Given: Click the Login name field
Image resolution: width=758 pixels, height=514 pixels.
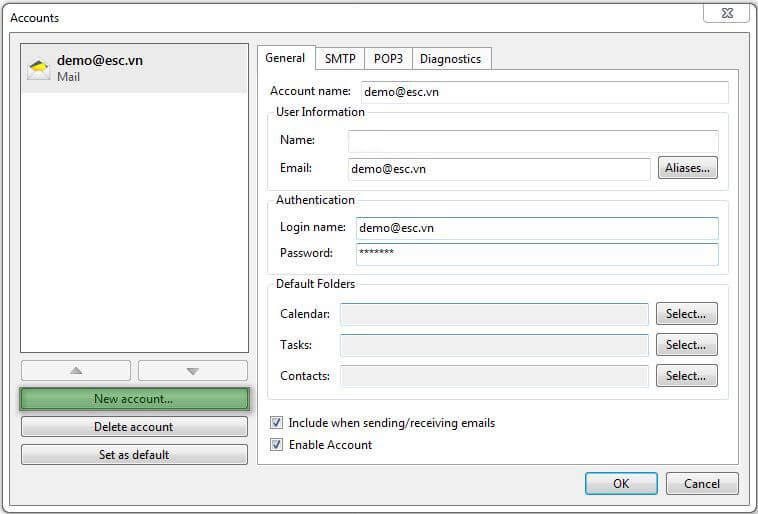Looking at the screenshot, I should pyautogui.click(x=537, y=228).
